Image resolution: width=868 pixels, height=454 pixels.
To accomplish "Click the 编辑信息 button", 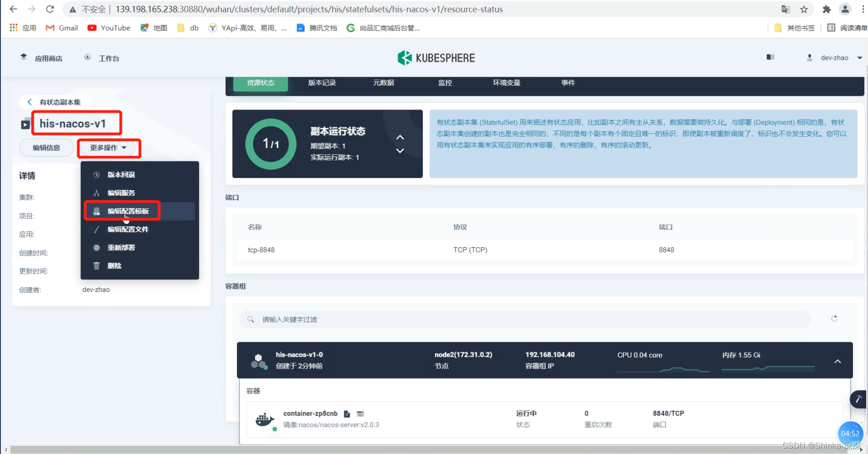I will (x=46, y=148).
